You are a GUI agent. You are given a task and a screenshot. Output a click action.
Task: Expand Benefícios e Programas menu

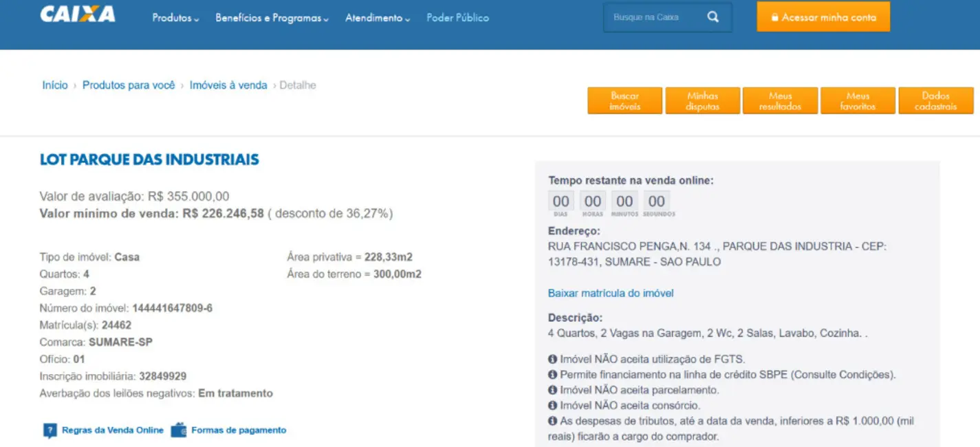272,18
